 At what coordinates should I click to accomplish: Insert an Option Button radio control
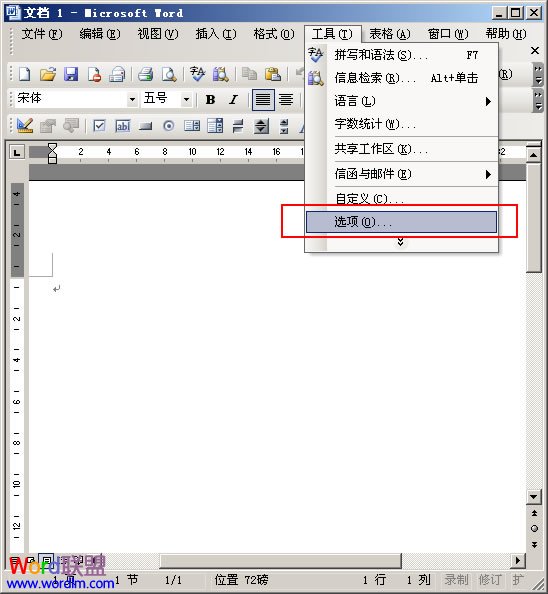click(169, 126)
